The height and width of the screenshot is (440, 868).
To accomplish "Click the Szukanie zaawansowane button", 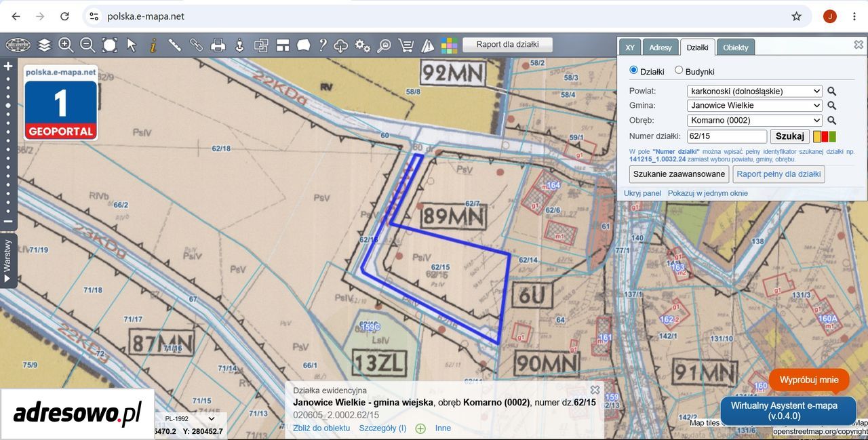I will pyautogui.click(x=679, y=174).
